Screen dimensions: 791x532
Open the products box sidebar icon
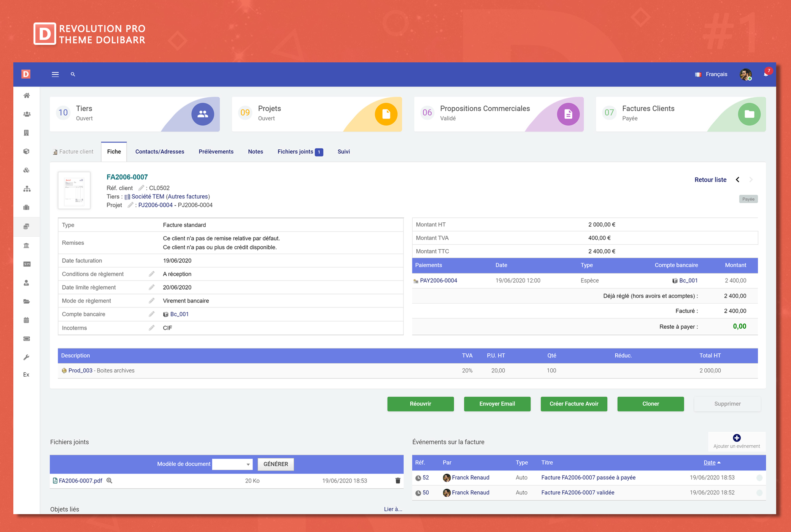[x=27, y=152]
